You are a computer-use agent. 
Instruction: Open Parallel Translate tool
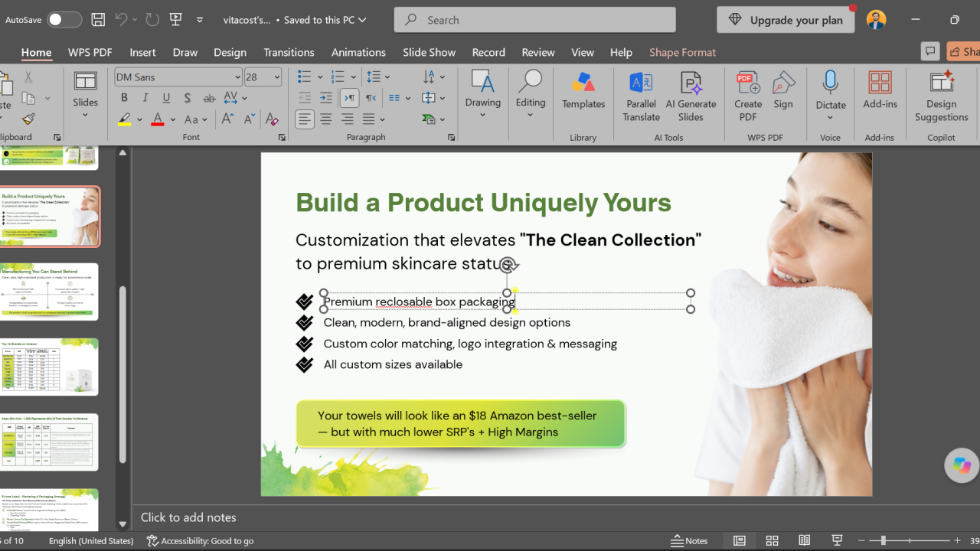click(641, 96)
